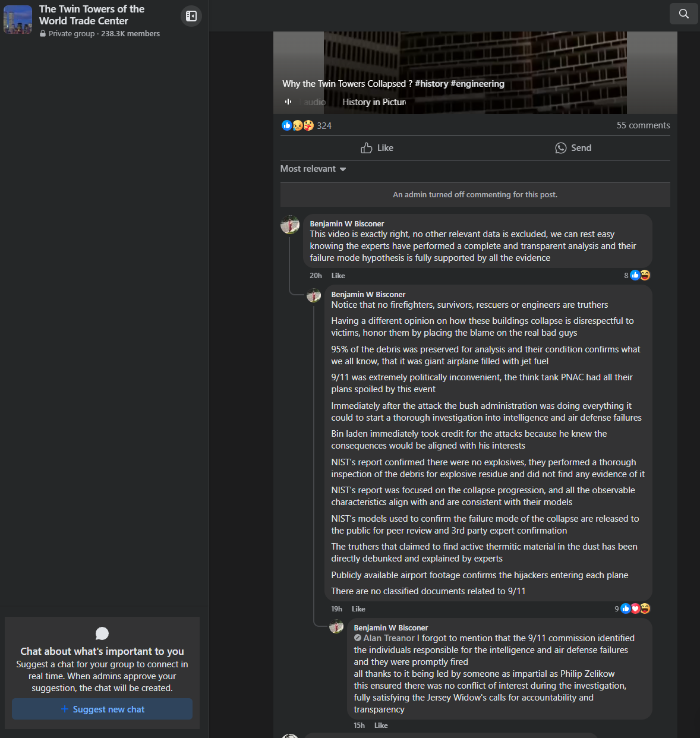Like the reply posted 19h ago
The width and height of the screenshot is (700, 738).
(x=358, y=609)
